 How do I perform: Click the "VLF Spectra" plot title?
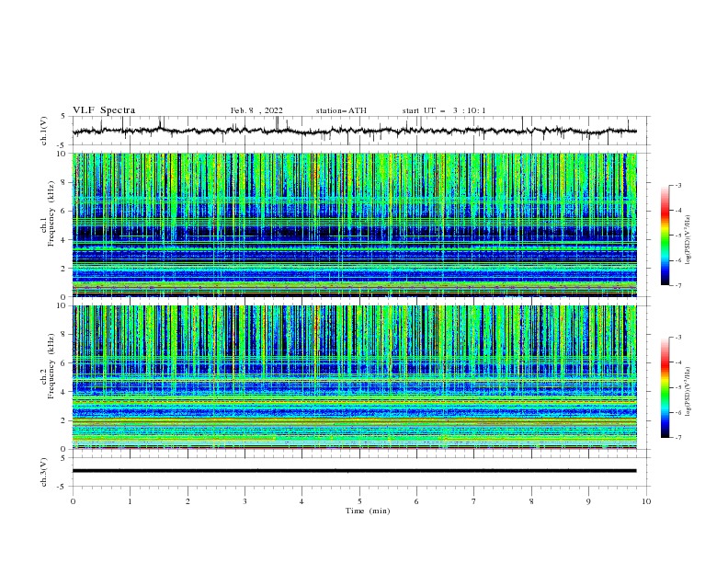[104, 110]
